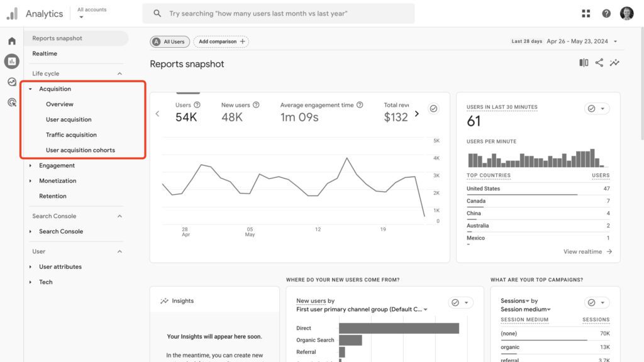Toggle the check dropdown on realtime card
This screenshot has width=644, height=362.
click(597, 109)
